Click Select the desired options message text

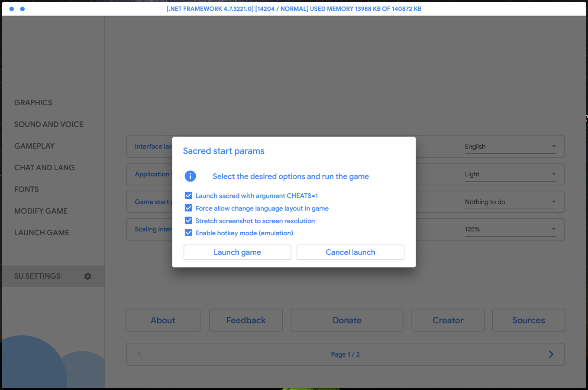pyautogui.click(x=291, y=176)
